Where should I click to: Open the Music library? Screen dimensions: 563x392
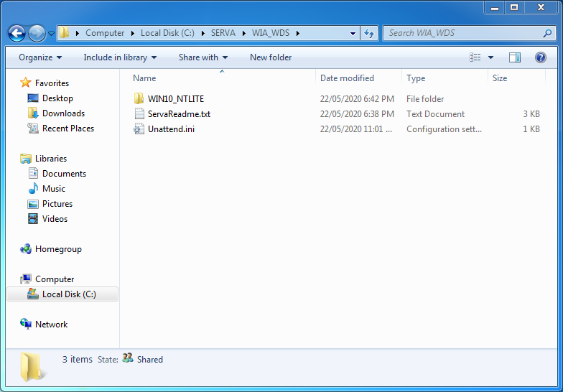click(54, 188)
